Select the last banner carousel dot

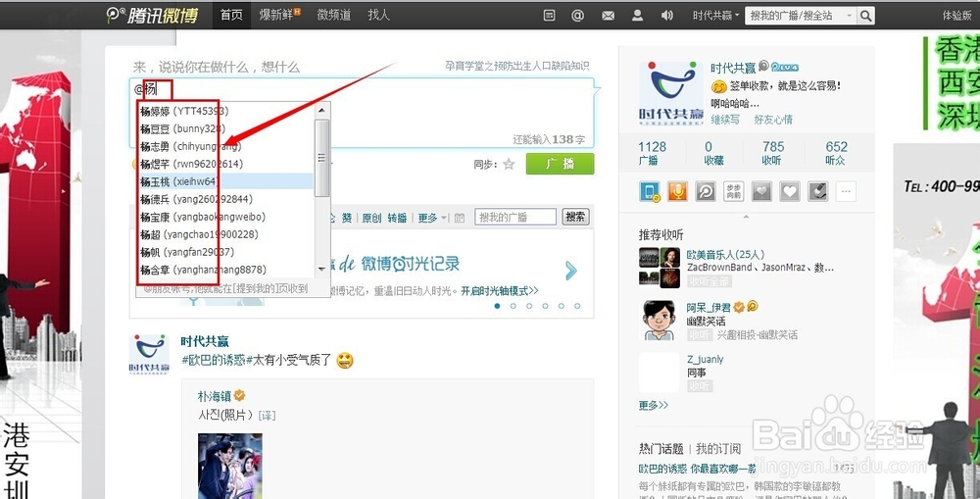577,306
